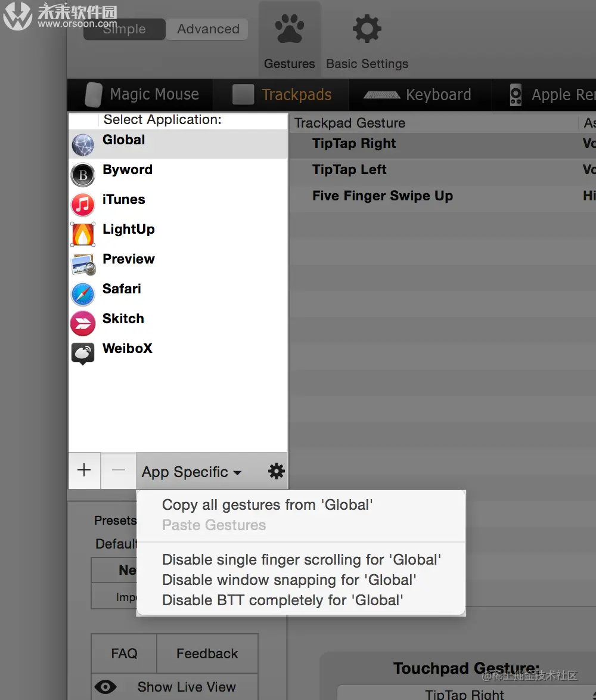This screenshot has height=700, width=596.
Task: Select the Global globe icon
Action: point(83,145)
